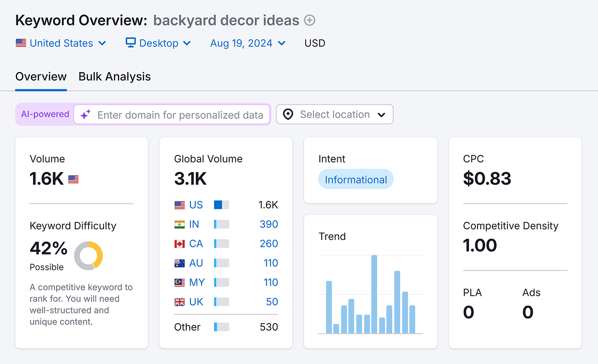The image size is (598, 364).
Task: Click the AI-powered label
Action: [45, 114]
